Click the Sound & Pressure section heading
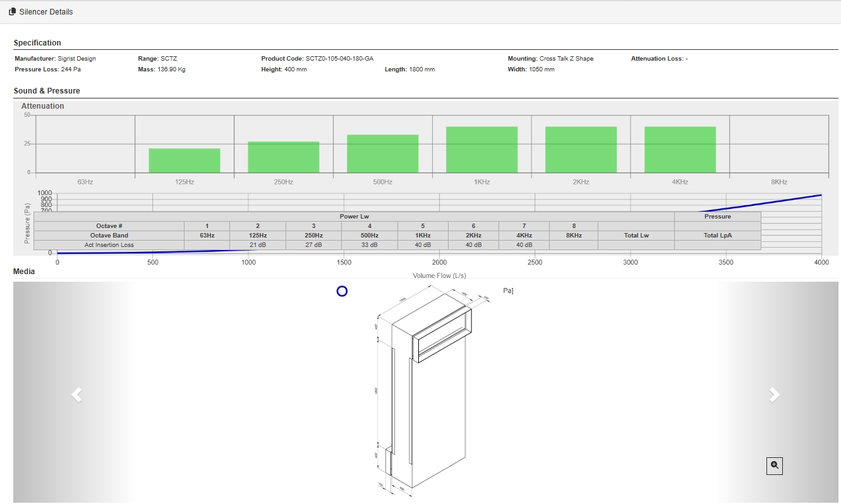Screen dimensions: 841x504 (47, 91)
